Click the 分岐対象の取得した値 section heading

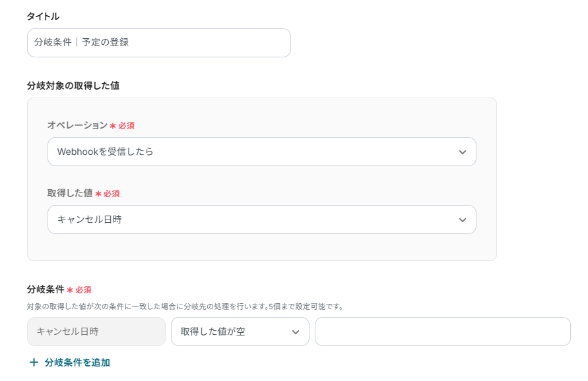[x=73, y=86]
